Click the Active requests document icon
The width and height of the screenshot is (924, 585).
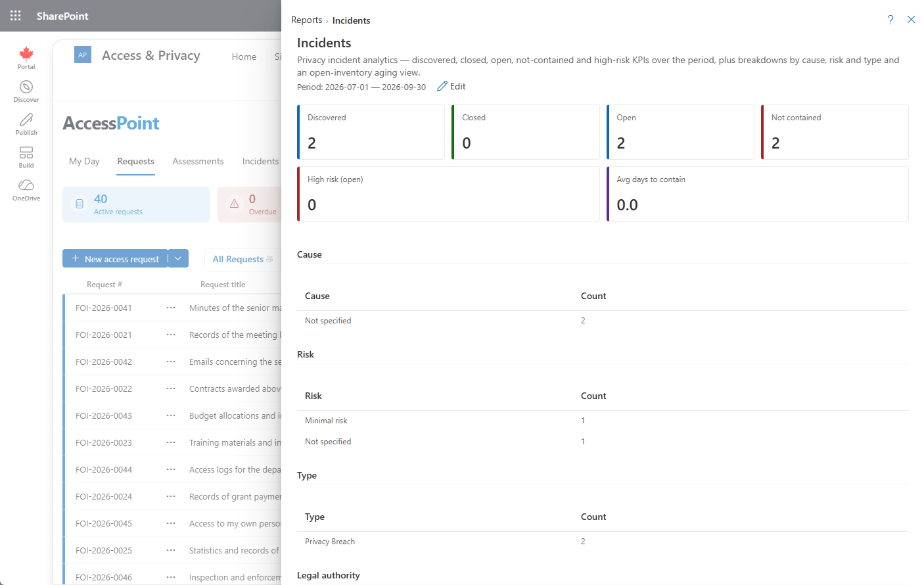coord(80,204)
